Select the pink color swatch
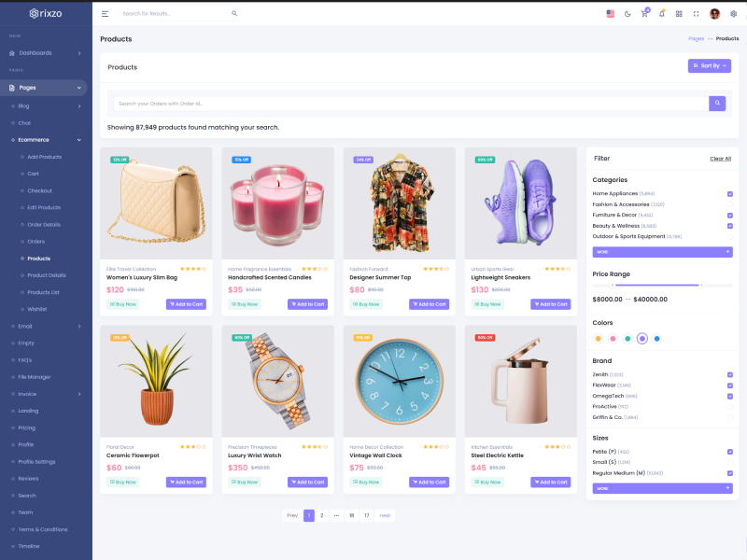The height and width of the screenshot is (560, 747). click(613, 339)
